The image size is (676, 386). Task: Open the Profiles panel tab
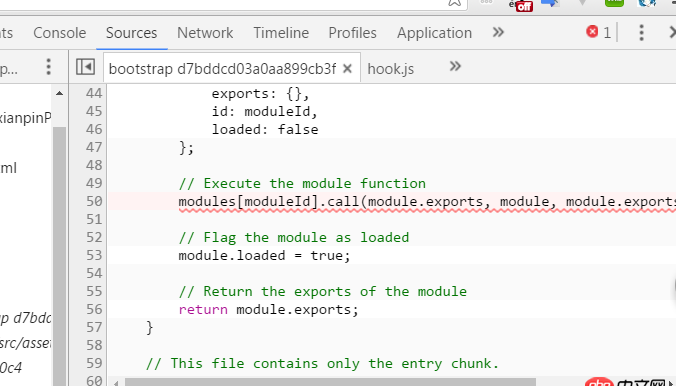tap(352, 33)
